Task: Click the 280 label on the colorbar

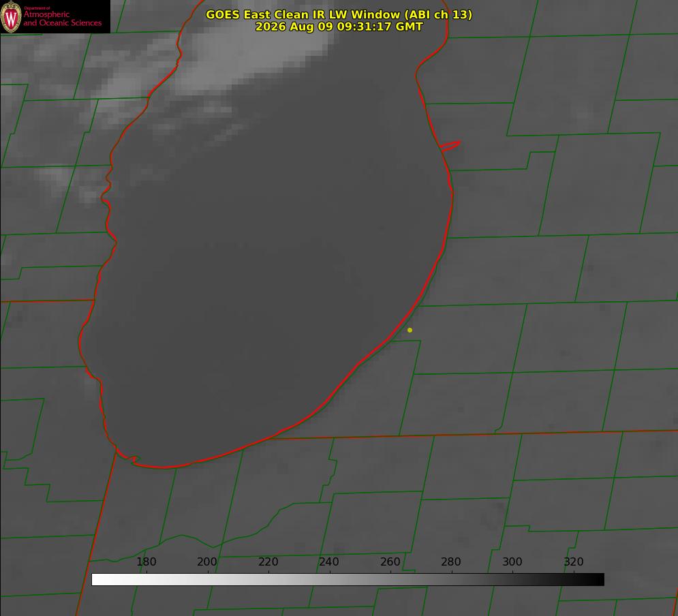Action: (451, 561)
